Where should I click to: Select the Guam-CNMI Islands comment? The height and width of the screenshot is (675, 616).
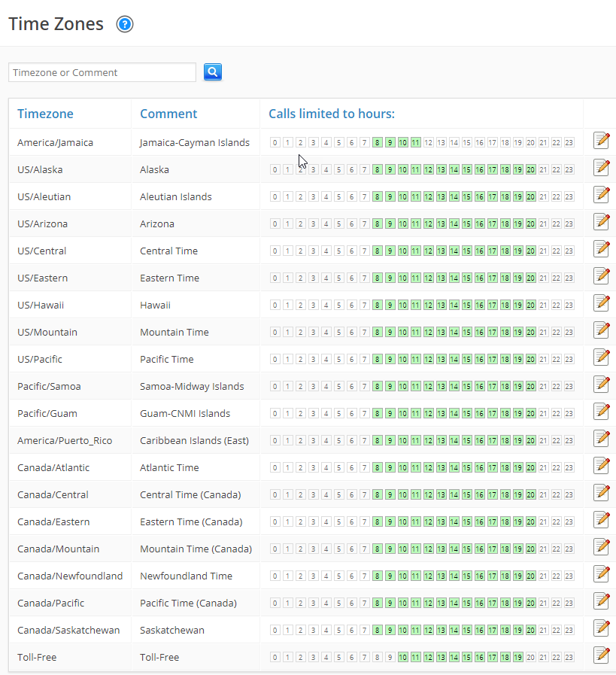click(185, 414)
